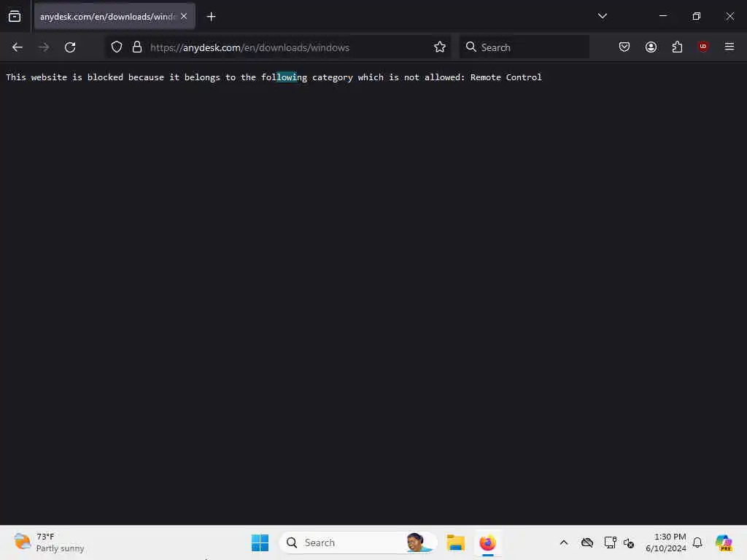The width and height of the screenshot is (747, 560).
Task: Open the uBlock Origin extension popup
Action: 703,47
